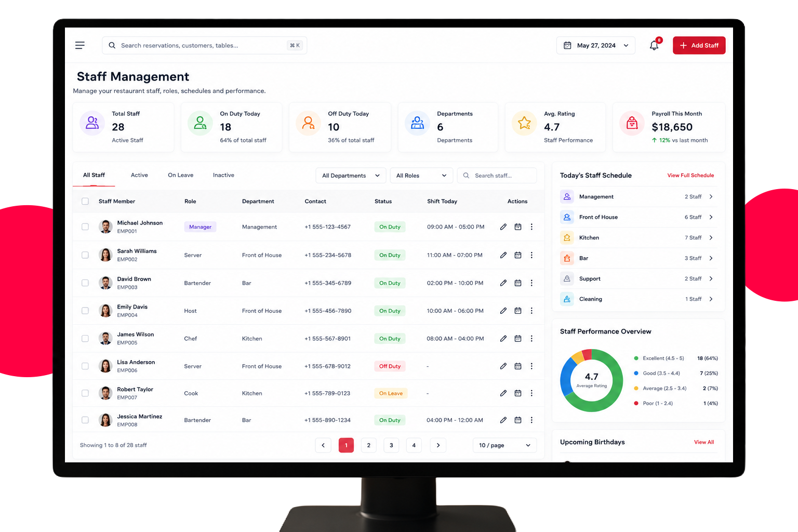Edit Sarah Williams with the pencil icon

(503, 255)
